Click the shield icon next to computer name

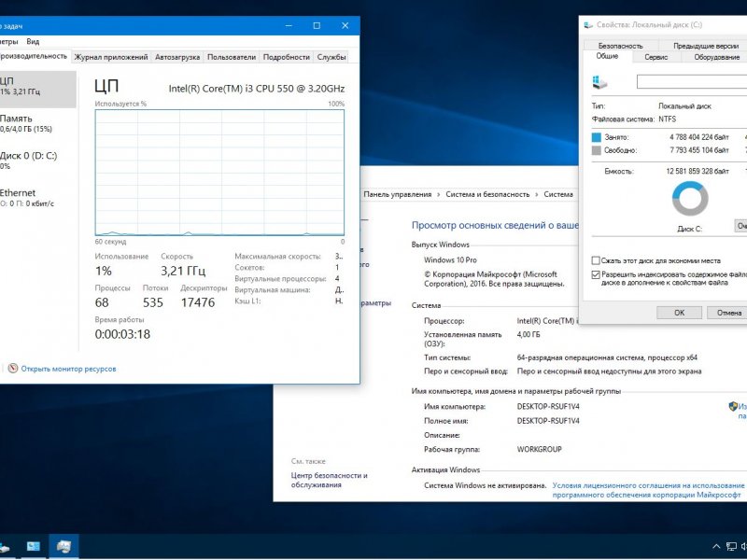(x=733, y=406)
